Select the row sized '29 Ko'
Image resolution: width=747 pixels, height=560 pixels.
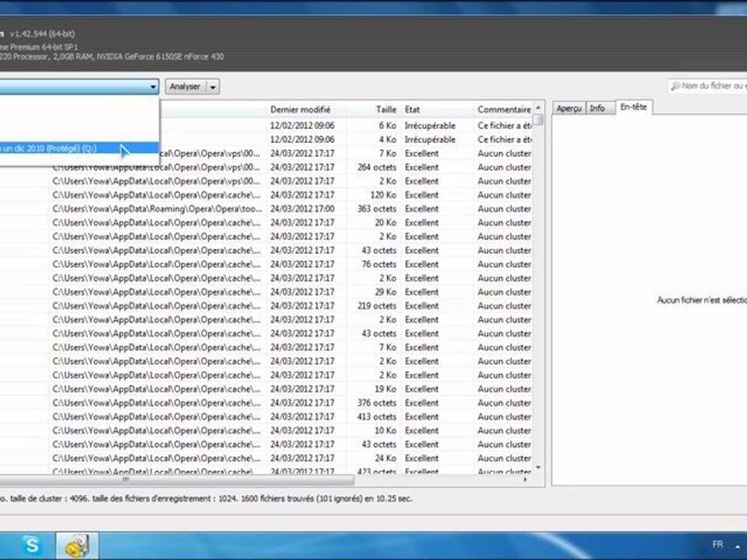(x=266, y=292)
